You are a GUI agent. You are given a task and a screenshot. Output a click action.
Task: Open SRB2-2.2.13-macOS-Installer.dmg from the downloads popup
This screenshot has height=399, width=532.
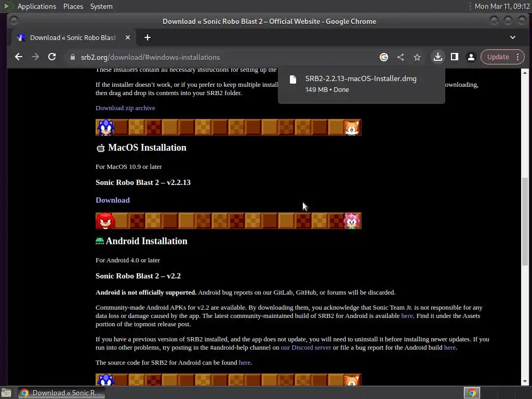361,79
